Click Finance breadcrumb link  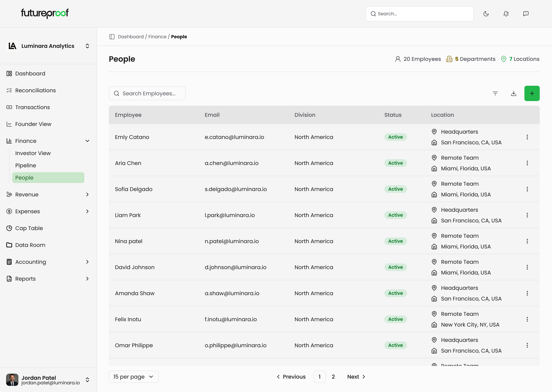click(157, 37)
